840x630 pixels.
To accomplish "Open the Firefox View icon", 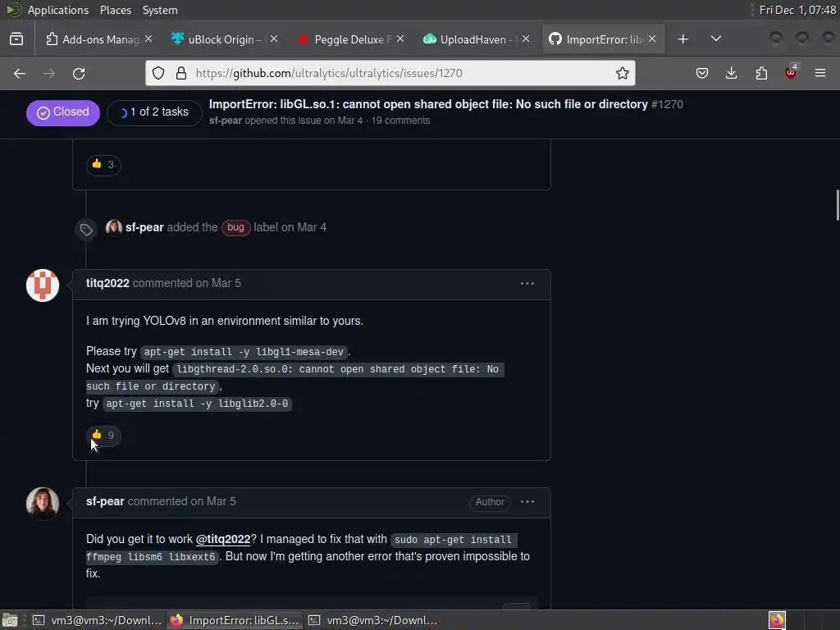I will [x=16, y=39].
